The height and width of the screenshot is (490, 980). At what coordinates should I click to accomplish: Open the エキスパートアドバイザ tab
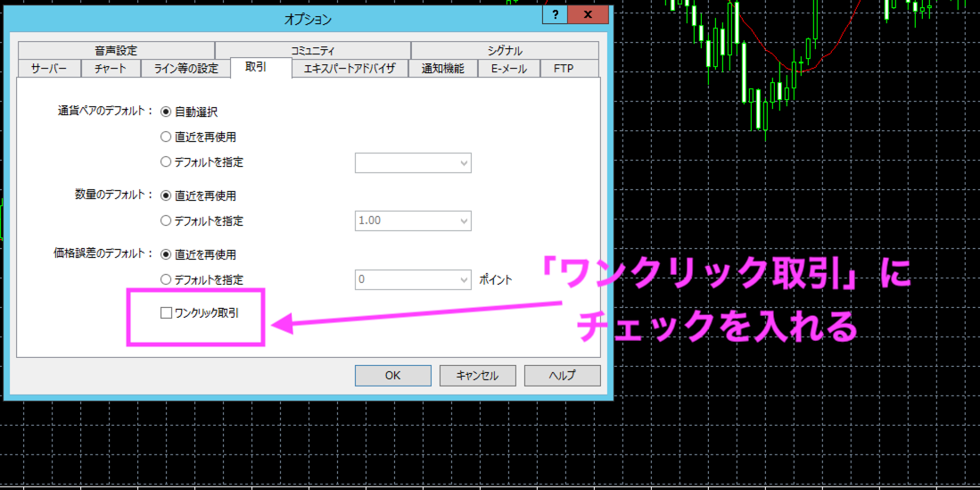(x=350, y=69)
